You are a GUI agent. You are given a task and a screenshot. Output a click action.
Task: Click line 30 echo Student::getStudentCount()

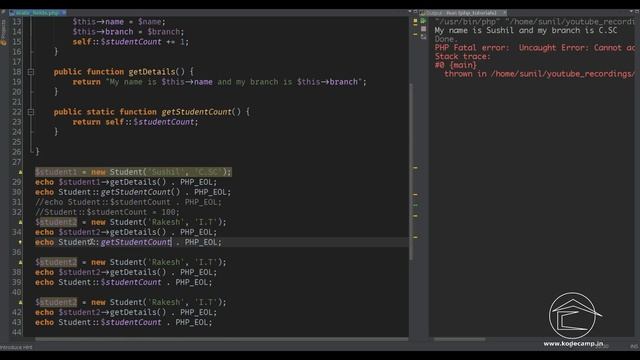[x=133, y=192]
